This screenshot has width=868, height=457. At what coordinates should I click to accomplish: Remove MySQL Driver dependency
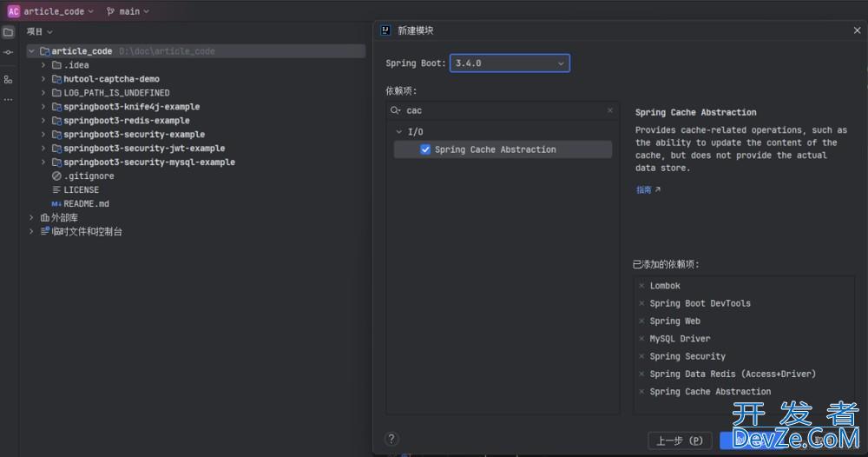(x=641, y=339)
